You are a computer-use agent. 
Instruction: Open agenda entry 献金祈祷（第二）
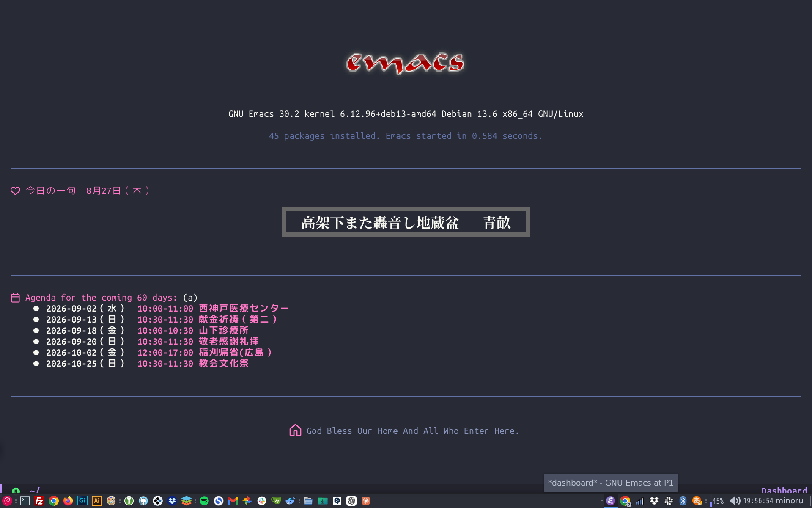(x=238, y=320)
